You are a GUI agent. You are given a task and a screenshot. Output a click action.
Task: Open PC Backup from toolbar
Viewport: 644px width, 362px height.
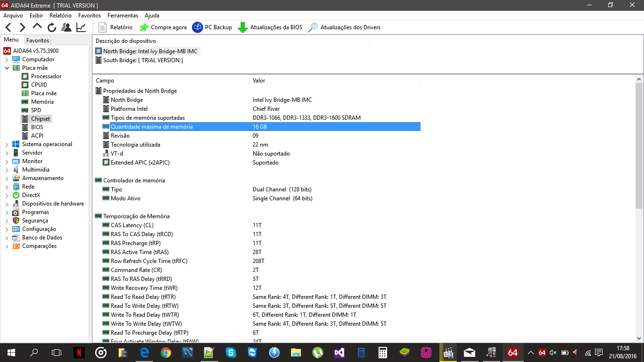(212, 27)
